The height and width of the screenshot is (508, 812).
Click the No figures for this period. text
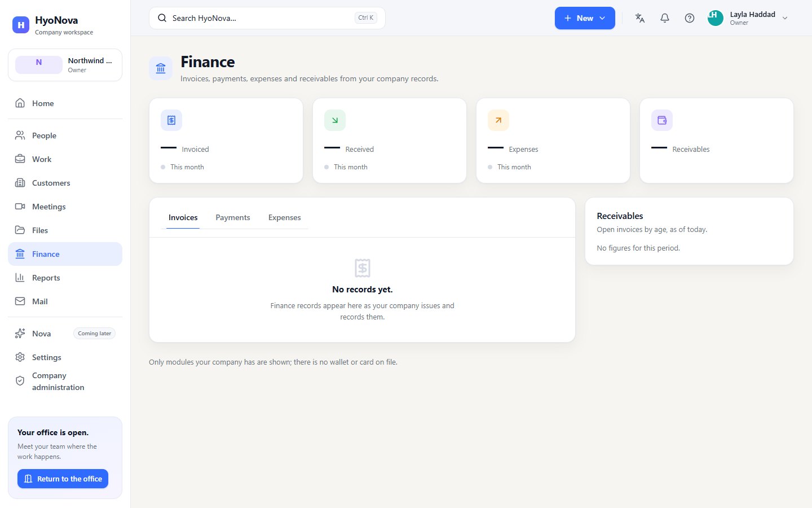[x=638, y=248]
